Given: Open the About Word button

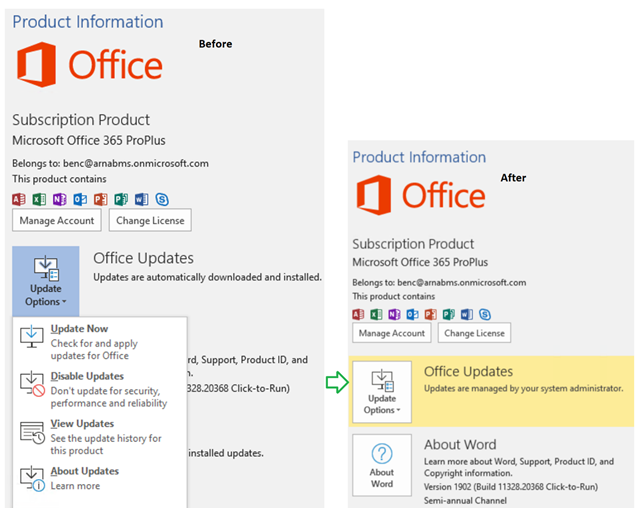Looking at the screenshot, I should [x=382, y=465].
